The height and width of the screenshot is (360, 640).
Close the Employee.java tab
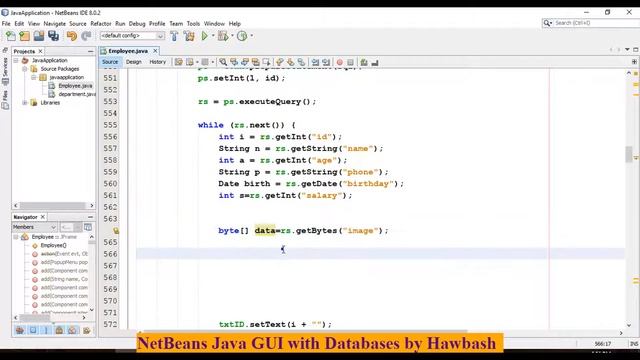156,51
